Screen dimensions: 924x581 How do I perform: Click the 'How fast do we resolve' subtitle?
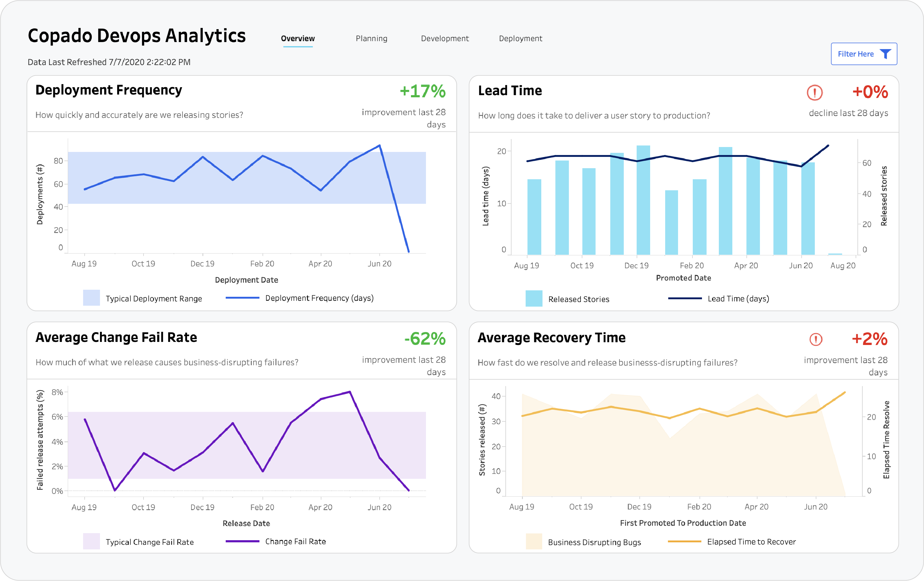[608, 362]
